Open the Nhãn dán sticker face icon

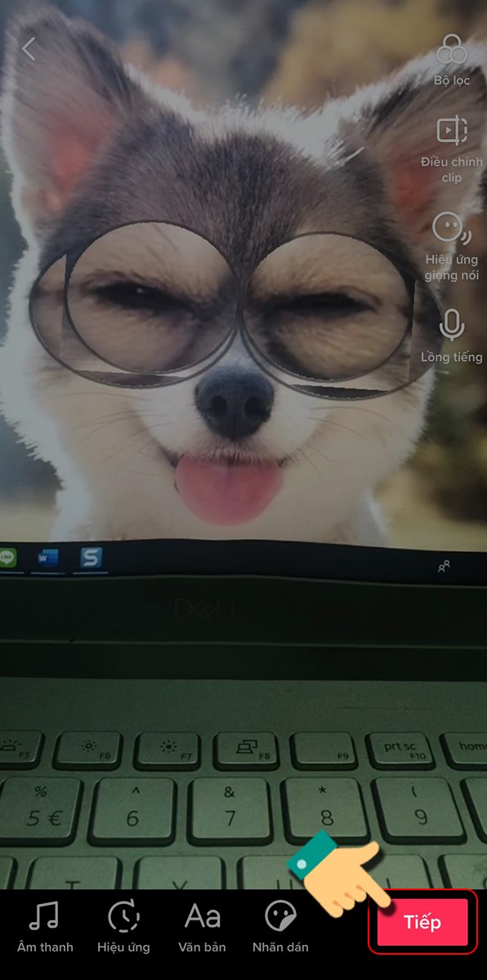point(280,917)
